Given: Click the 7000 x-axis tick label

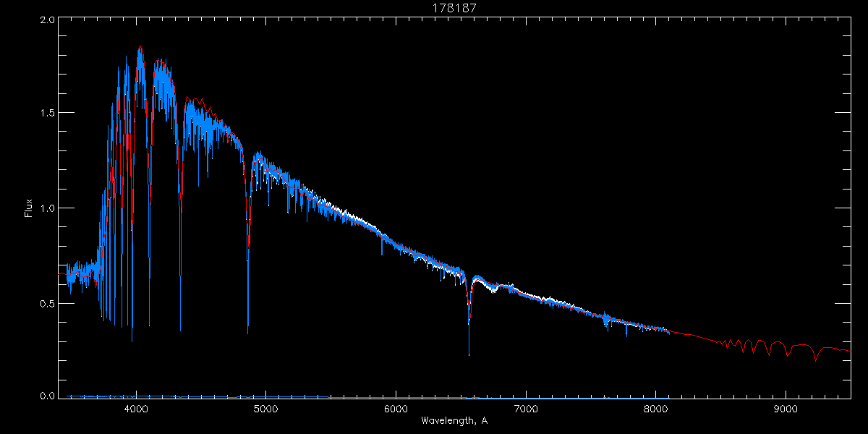Looking at the screenshot, I should pos(526,409).
